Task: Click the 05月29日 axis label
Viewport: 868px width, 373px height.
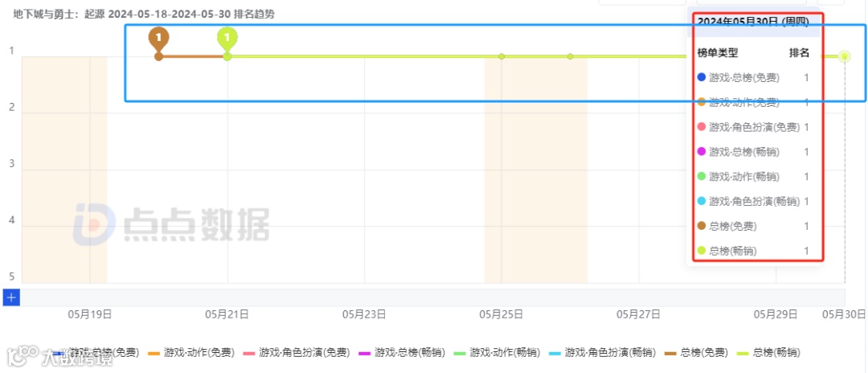Action: (x=776, y=314)
